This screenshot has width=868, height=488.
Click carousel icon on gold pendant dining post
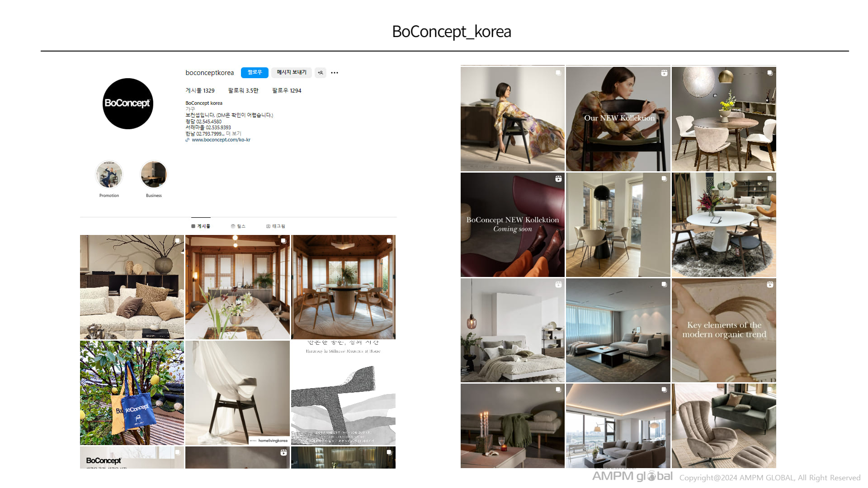[x=770, y=73]
